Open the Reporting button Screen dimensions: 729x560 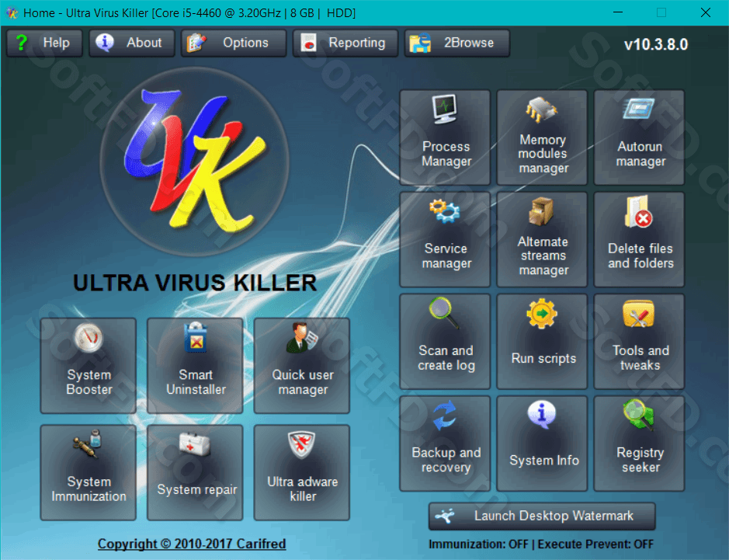[x=345, y=43]
